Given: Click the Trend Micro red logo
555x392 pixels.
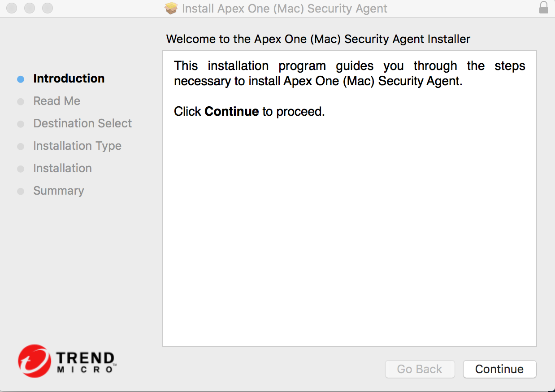Looking at the screenshot, I should coord(34,361).
